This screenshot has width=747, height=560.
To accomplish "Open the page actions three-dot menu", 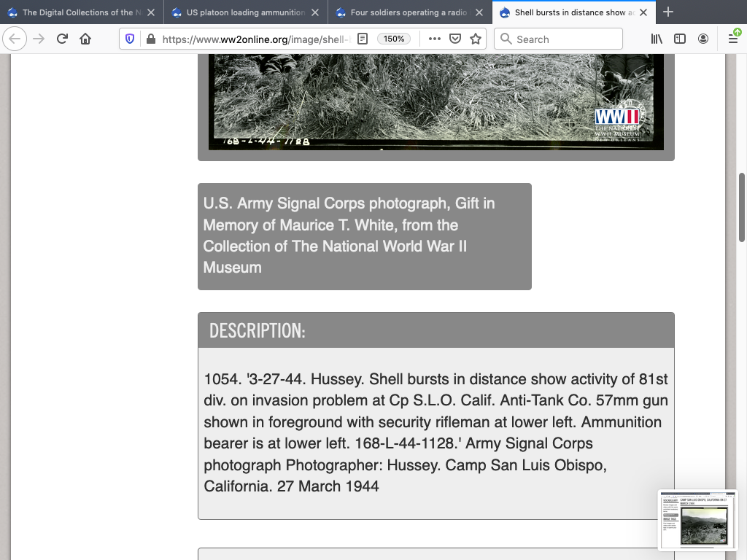I will (435, 39).
